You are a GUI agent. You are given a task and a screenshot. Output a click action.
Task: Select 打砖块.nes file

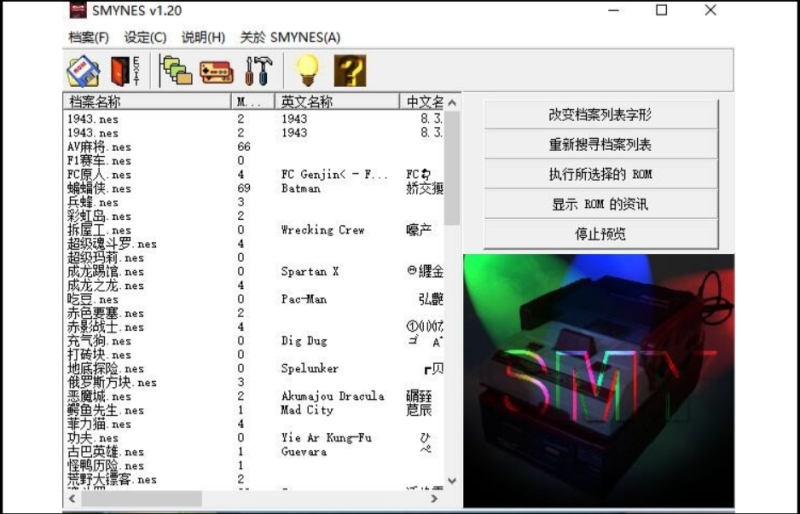pyautogui.click(x=99, y=355)
